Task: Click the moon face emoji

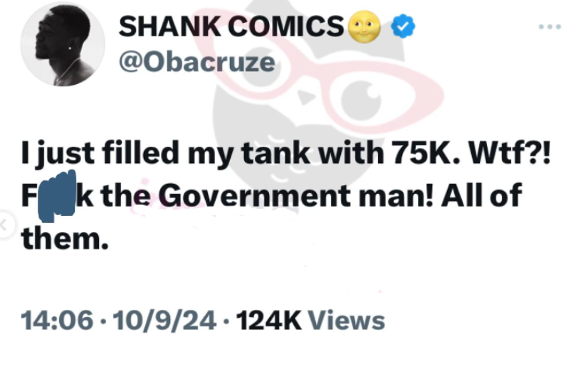Action: pyautogui.click(x=364, y=27)
